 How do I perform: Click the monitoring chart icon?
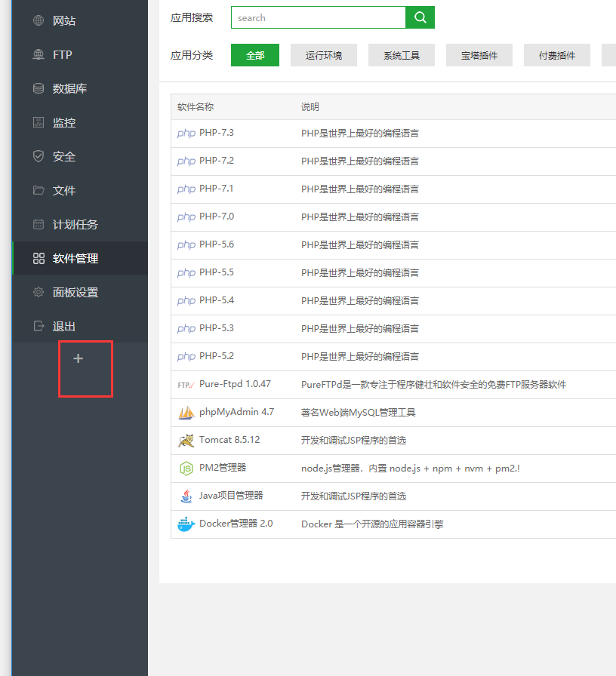click(x=38, y=122)
